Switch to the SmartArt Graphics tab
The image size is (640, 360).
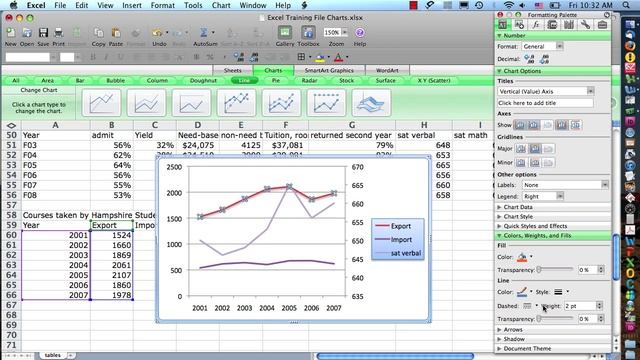click(x=329, y=70)
